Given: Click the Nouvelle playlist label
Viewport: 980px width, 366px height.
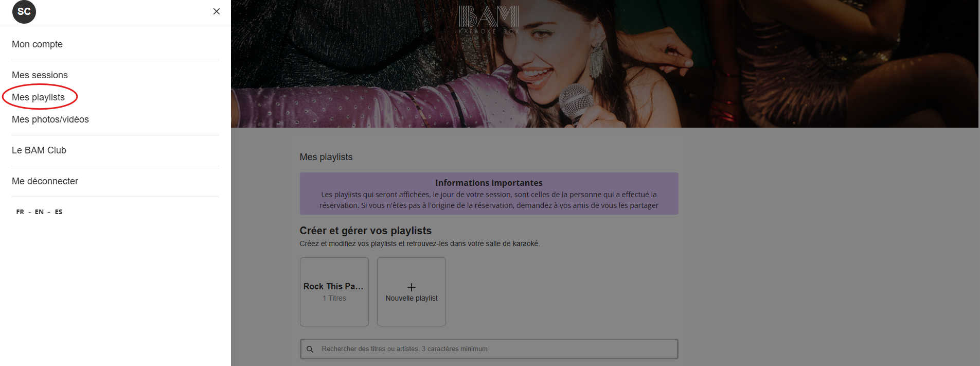Looking at the screenshot, I should click(x=412, y=299).
